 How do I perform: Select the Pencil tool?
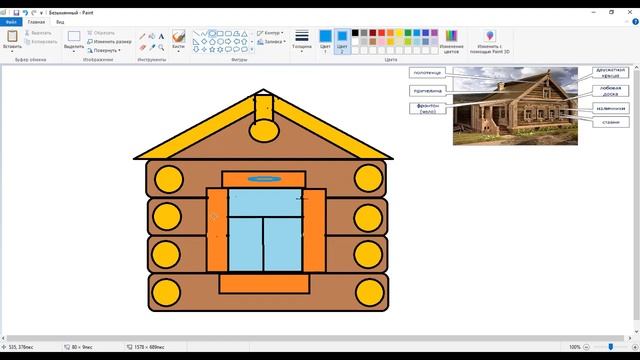coord(142,36)
